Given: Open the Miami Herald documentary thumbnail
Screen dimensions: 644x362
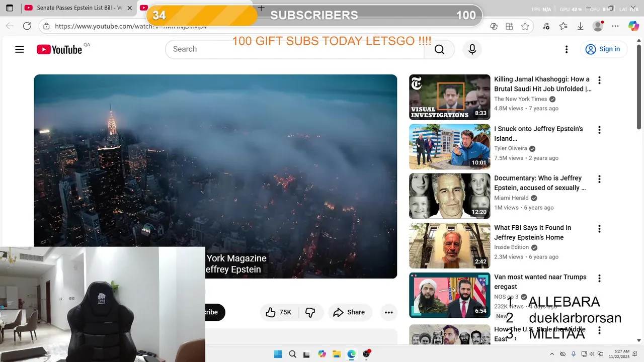Looking at the screenshot, I should (449, 196).
